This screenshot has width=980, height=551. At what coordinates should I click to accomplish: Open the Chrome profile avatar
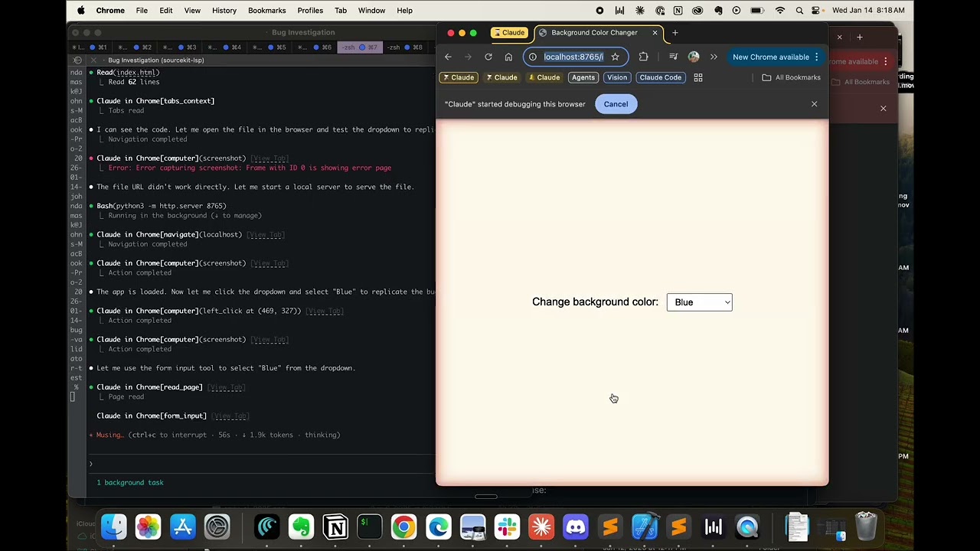click(694, 57)
